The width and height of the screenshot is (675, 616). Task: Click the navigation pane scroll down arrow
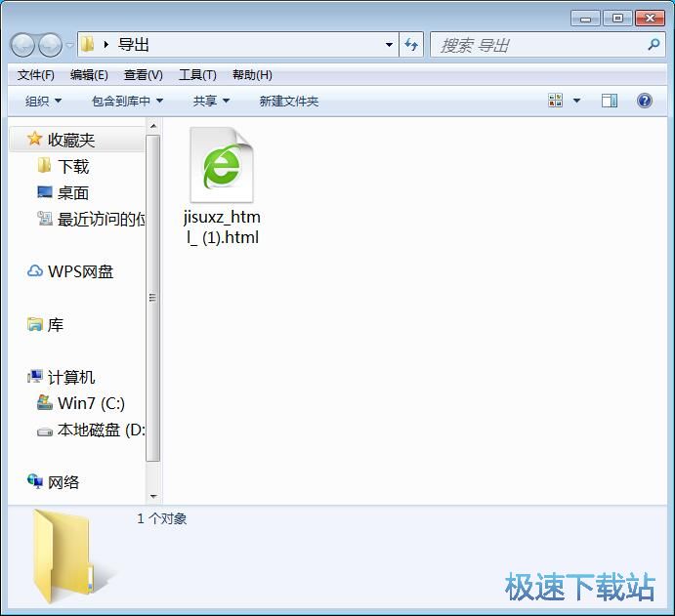[152, 497]
